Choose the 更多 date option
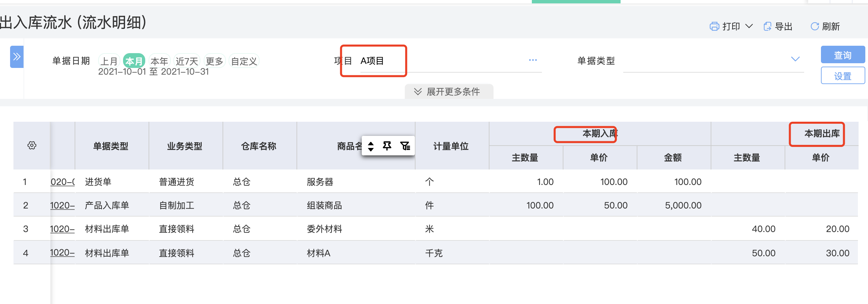868x304 pixels. point(214,61)
